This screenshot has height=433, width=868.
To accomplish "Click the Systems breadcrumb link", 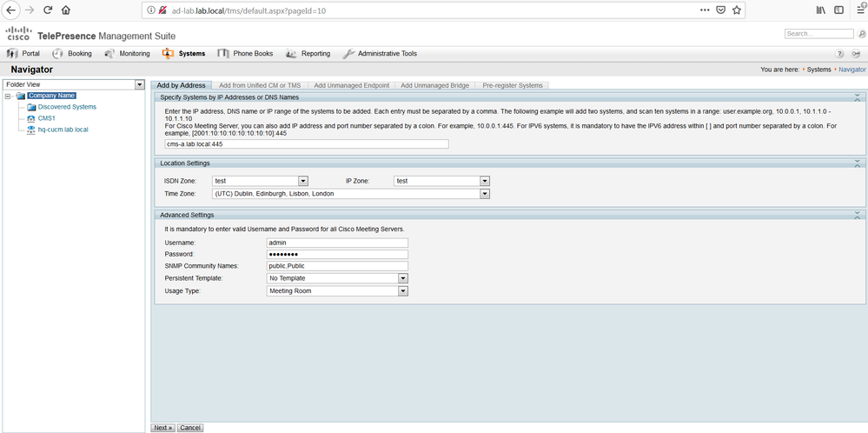I will point(818,70).
